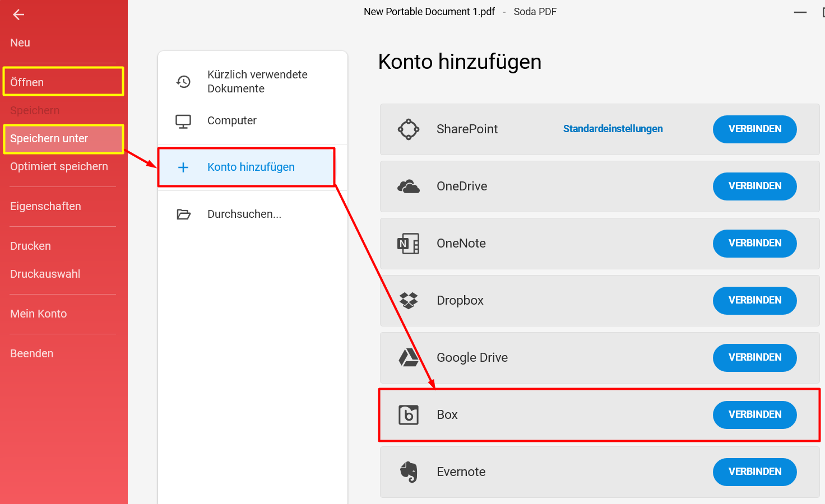
Task: Click Beenden to quit
Action: [31, 353]
